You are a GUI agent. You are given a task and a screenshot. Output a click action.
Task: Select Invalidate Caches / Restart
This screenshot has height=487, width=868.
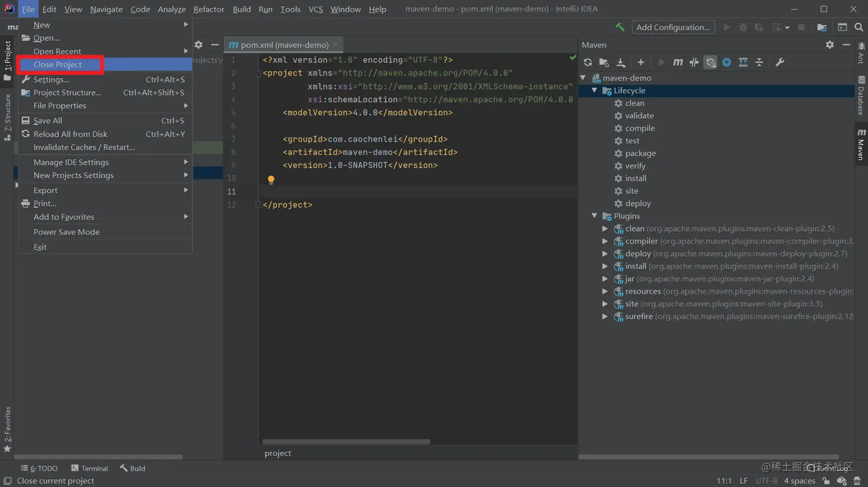coord(105,147)
